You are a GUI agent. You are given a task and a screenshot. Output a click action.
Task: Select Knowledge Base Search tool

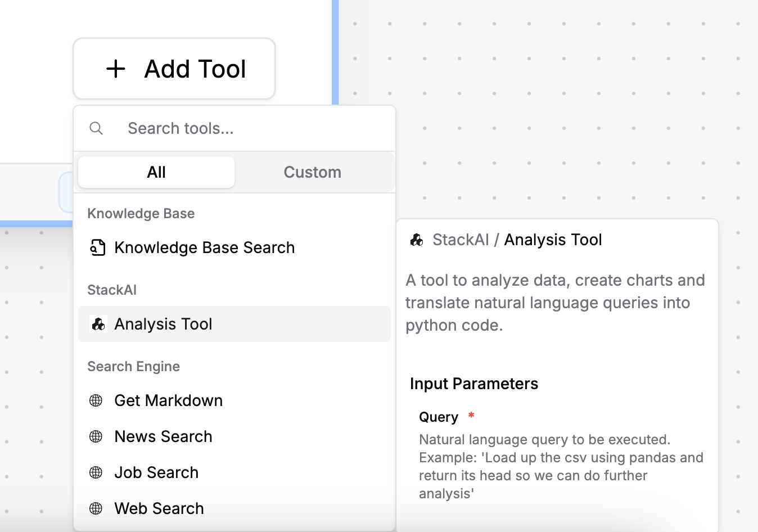(x=234, y=247)
